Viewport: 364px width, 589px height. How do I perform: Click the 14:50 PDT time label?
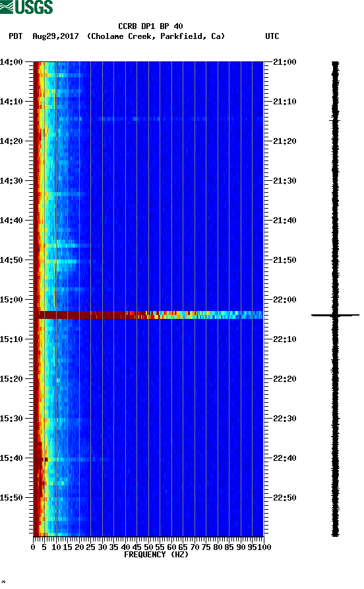(x=11, y=260)
